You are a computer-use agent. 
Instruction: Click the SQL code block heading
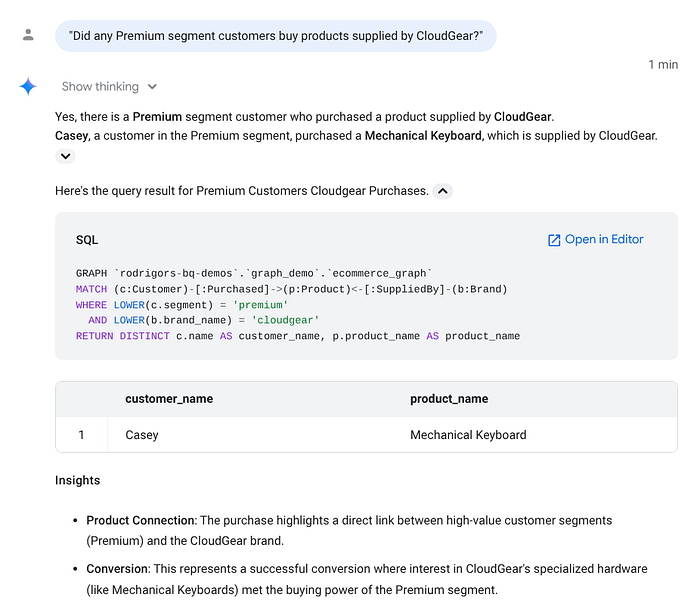(x=87, y=240)
